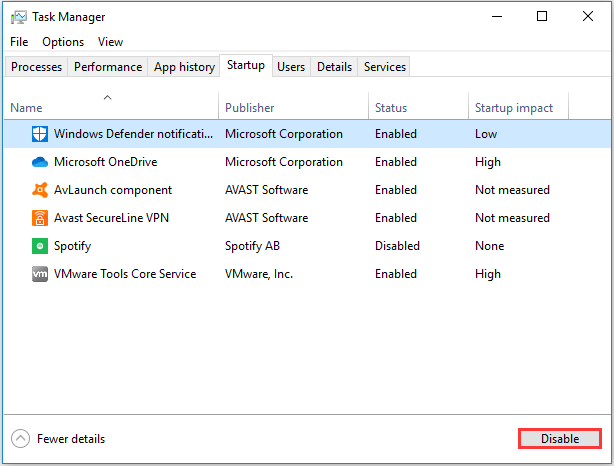Click the Low startup impact value

[x=486, y=134]
